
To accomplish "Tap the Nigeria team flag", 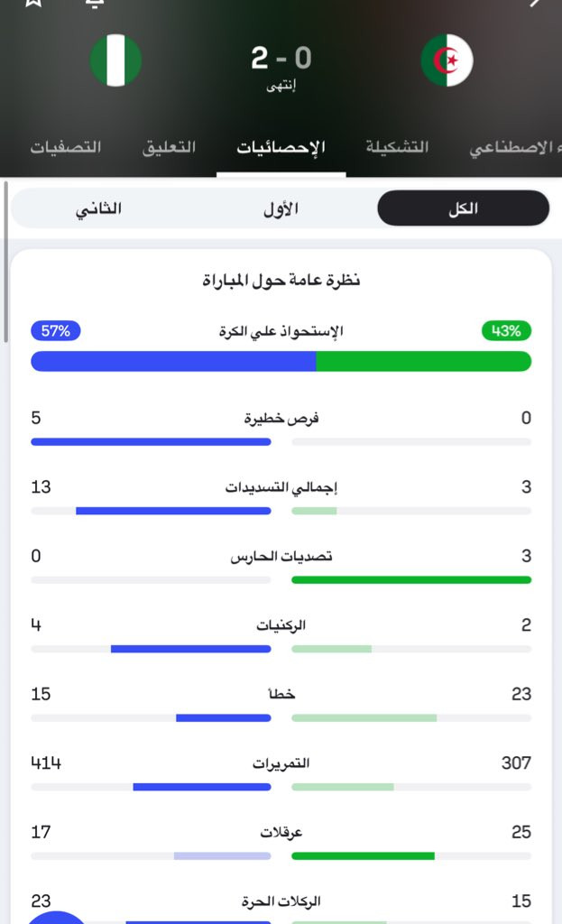I will pyautogui.click(x=115, y=60).
